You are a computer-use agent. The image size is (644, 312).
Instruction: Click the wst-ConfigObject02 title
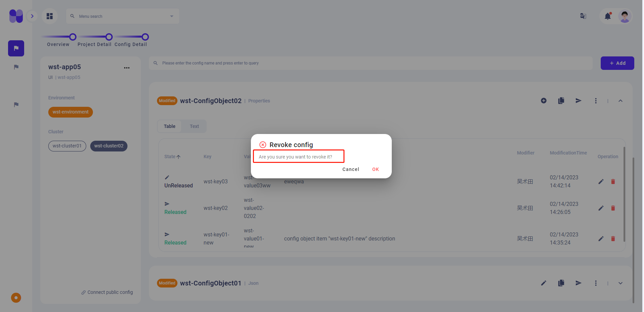point(211,101)
